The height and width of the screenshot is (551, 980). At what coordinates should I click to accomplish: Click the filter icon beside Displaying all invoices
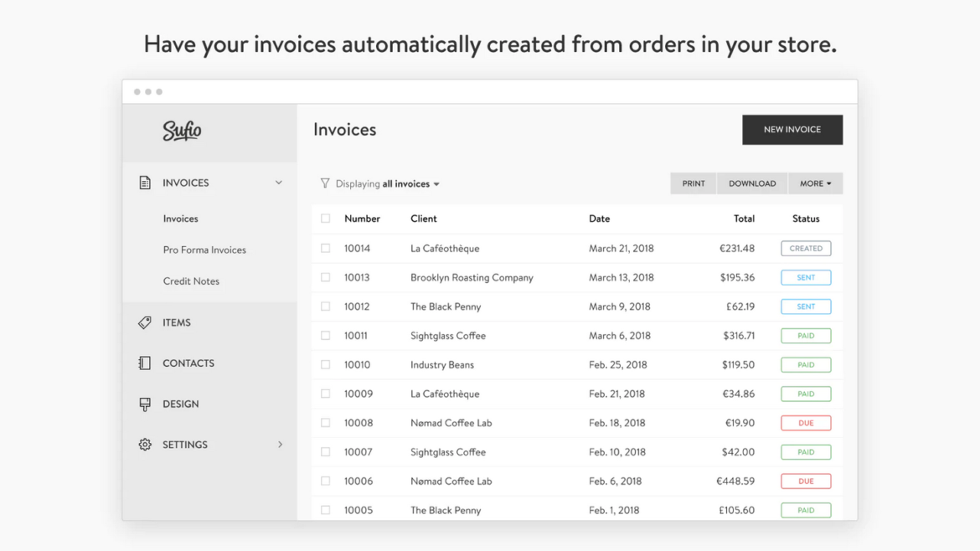pos(324,183)
